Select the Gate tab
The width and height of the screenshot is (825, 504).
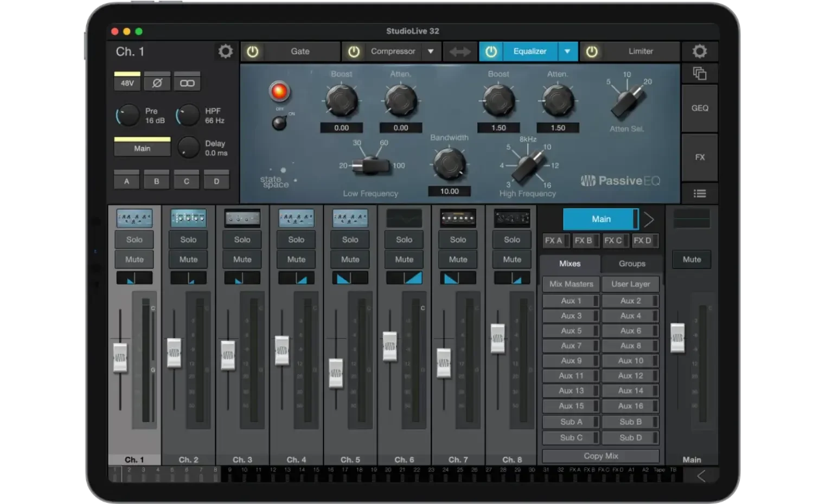tap(300, 52)
